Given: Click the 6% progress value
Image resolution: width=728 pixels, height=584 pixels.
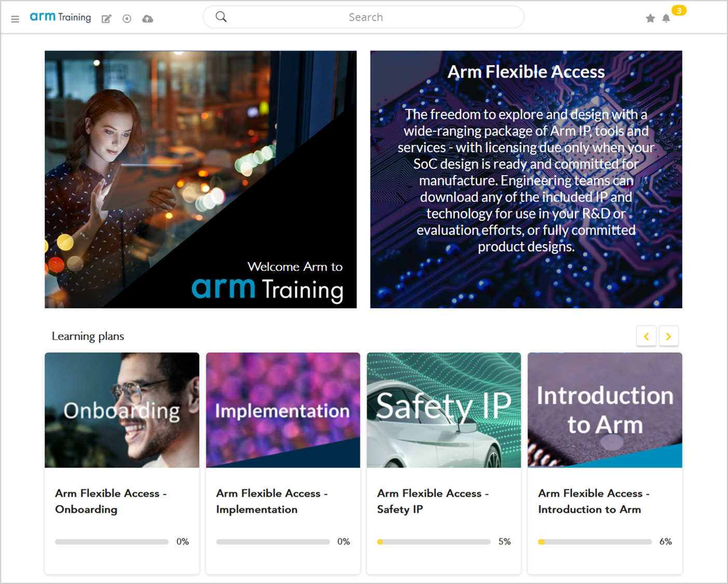Looking at the screenshot, I should coord(666,541).
